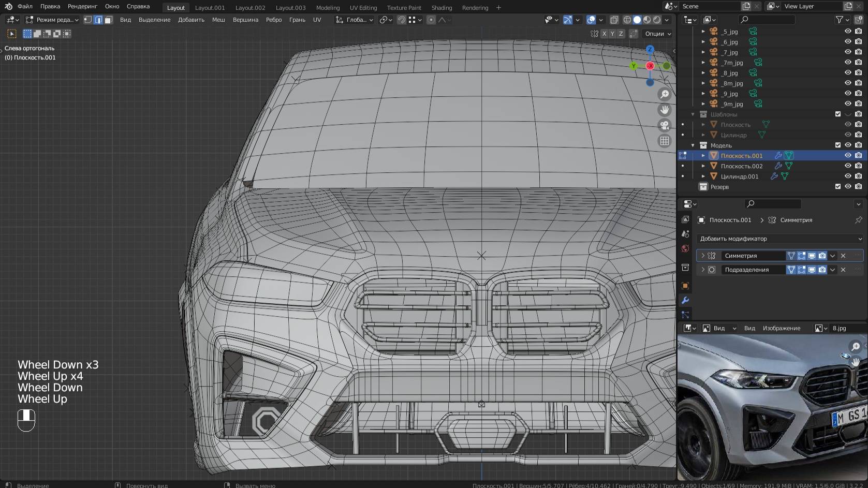Toggle render visibility for the Симметрия modifier

pos(822,255)
